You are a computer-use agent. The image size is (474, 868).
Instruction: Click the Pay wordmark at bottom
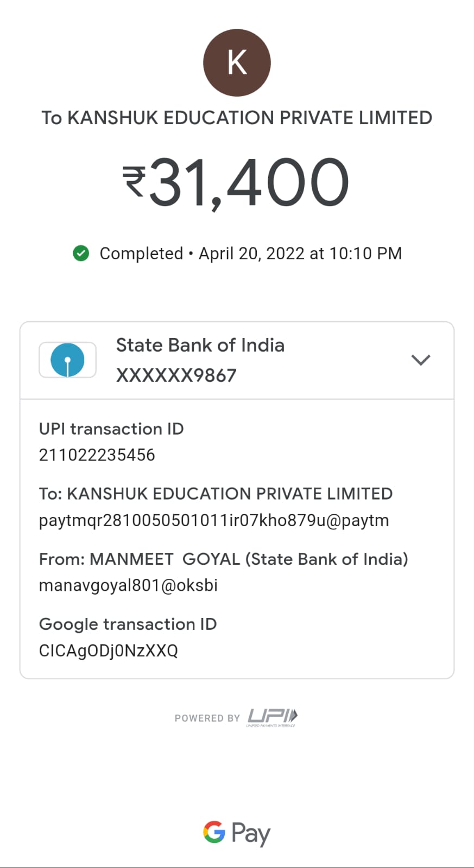tap(250, 833)
